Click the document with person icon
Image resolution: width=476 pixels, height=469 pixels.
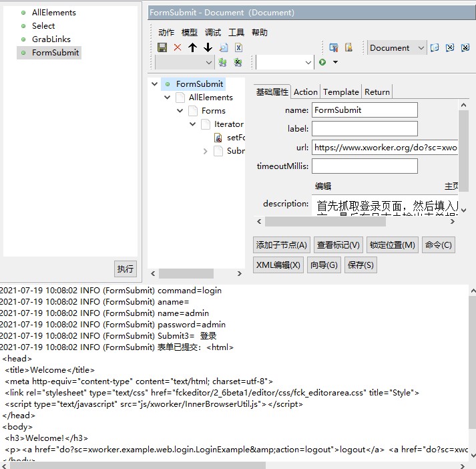coord(348,47)
